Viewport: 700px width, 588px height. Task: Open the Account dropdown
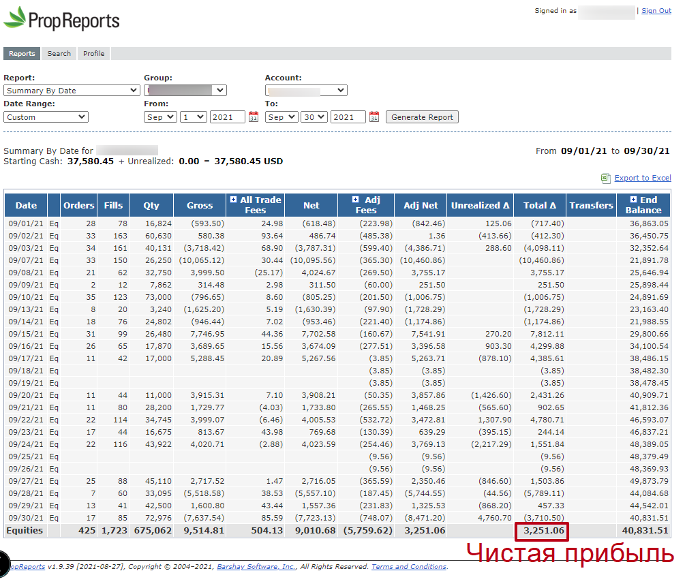[x=306, y=91]
